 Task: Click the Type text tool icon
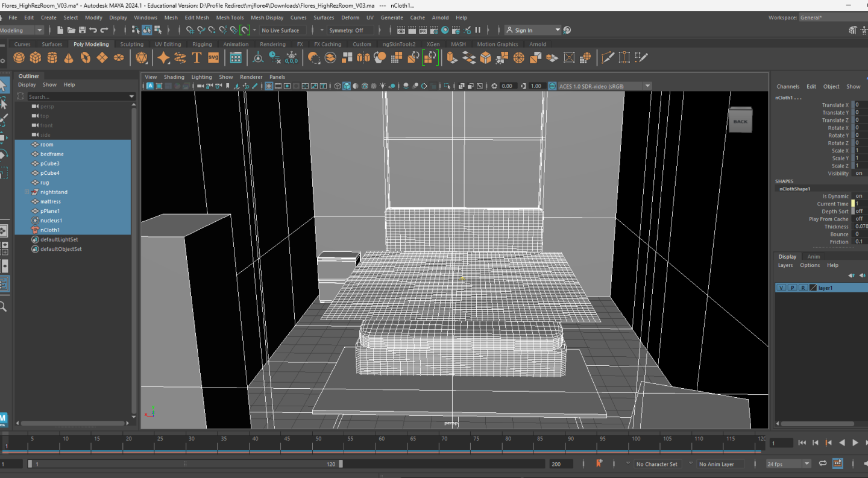coord(197,58)
